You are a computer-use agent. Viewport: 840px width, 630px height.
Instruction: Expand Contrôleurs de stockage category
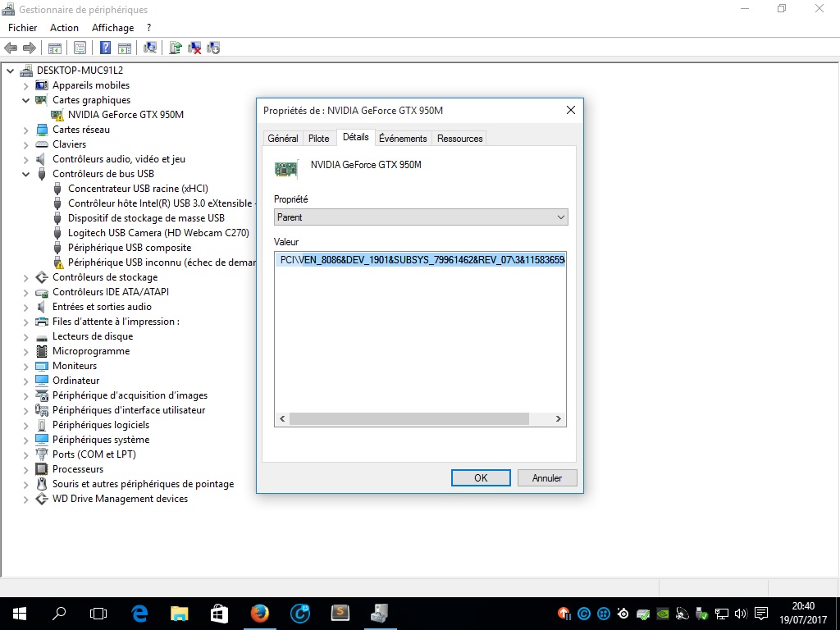(25, 277)
